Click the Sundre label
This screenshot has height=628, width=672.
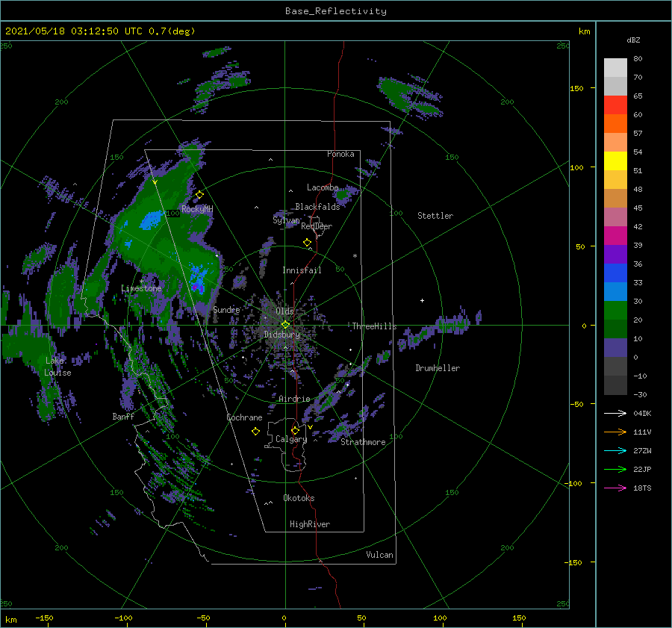click(226, 309)
